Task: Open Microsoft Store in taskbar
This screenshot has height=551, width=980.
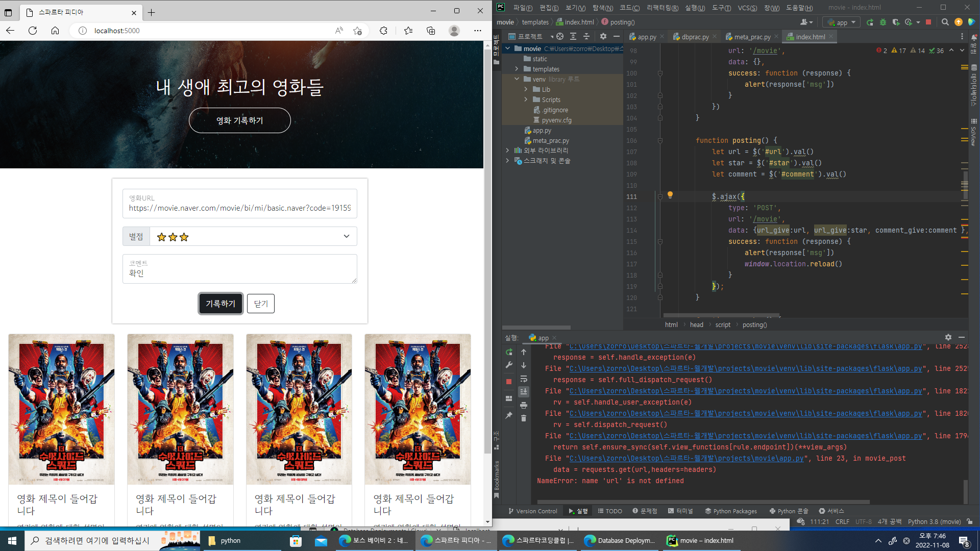Action: (x=296, y=541)
